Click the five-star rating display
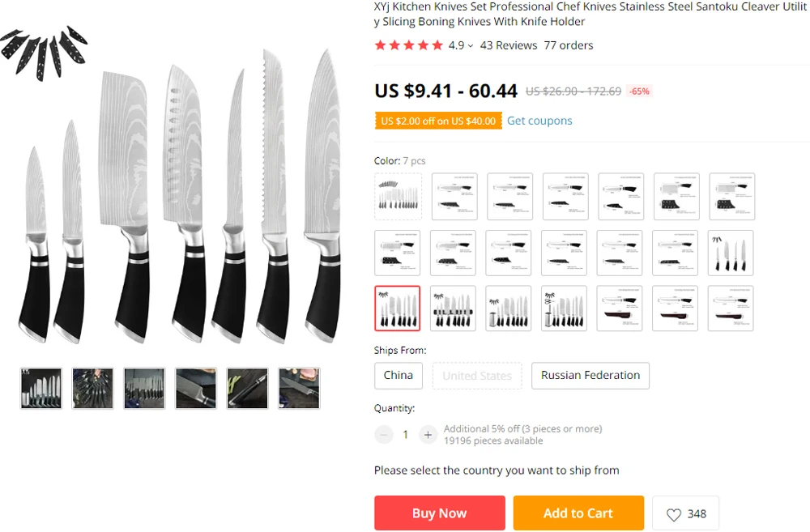This screenshot has height=532, width=810. 408,45
